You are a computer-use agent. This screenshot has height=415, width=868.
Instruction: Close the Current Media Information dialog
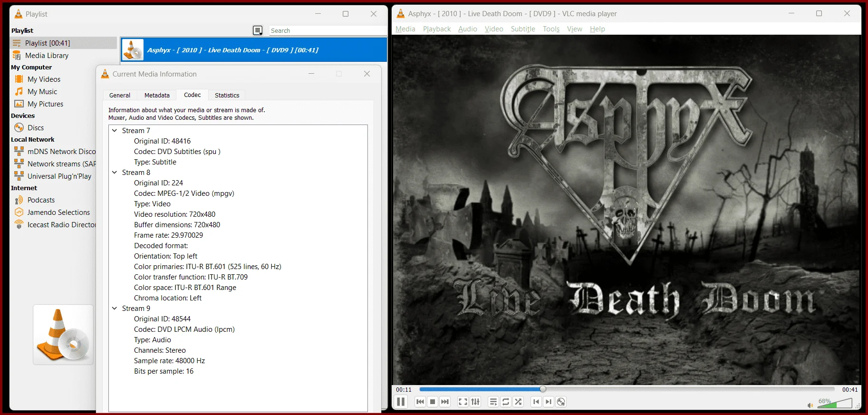coord(367,74)
